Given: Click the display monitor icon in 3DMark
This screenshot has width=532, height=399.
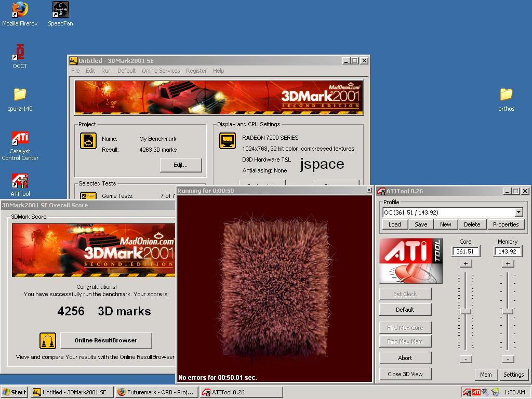Looking at the screenshot, I should [228, 141].
